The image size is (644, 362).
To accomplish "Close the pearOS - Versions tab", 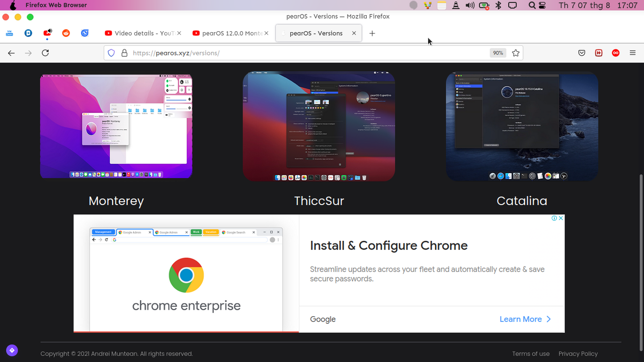I will click(354, 33).
